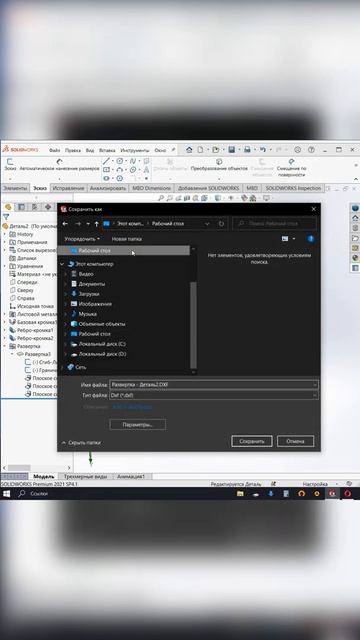The image size is (360, 640).
Task: Open the Тип файла Dxf dropdown
Action: [214, 395]
